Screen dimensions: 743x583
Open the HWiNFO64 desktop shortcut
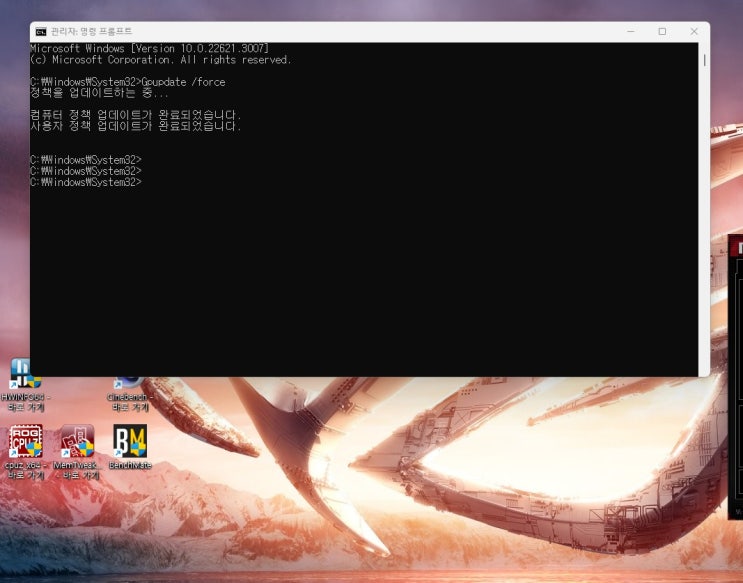pyautogui.click(x=26, y=385)
